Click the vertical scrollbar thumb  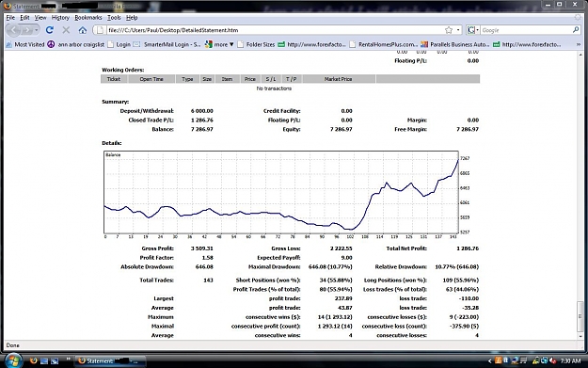pyautogui.click(x=580, y=316)
